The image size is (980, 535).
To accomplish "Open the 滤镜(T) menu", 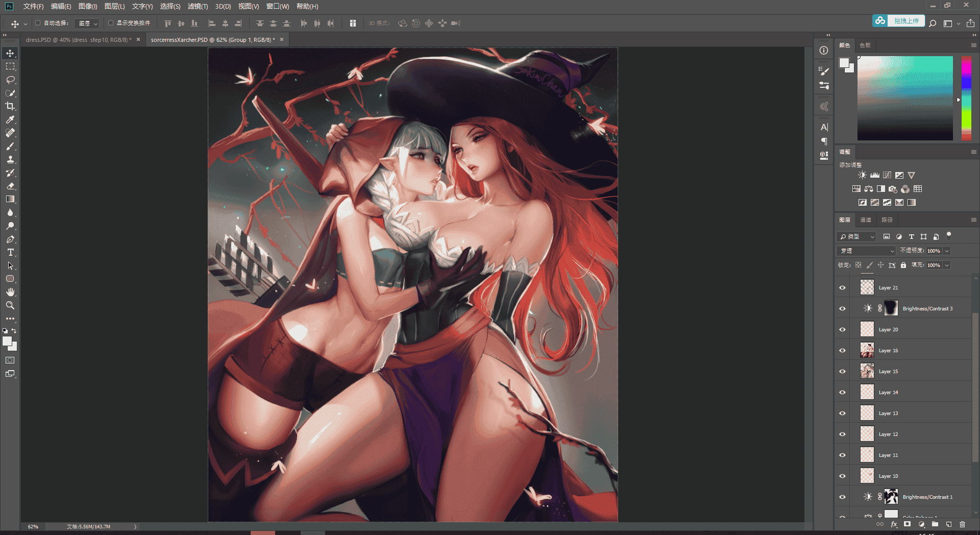I will click(x=198, y=6).
